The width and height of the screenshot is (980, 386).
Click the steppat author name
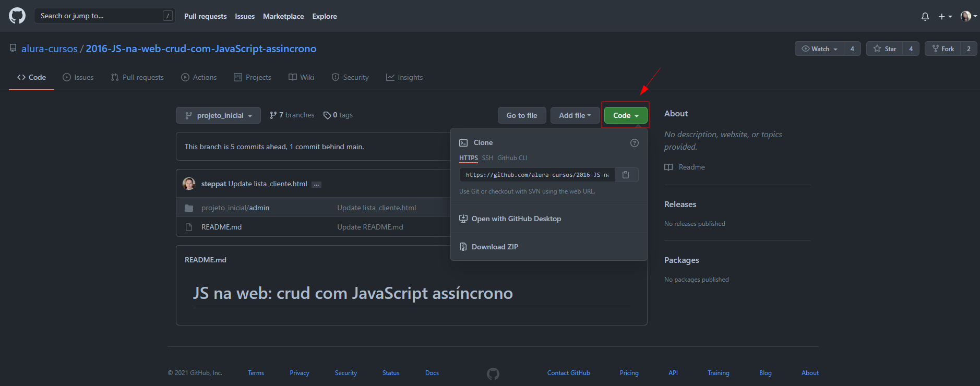214,184
